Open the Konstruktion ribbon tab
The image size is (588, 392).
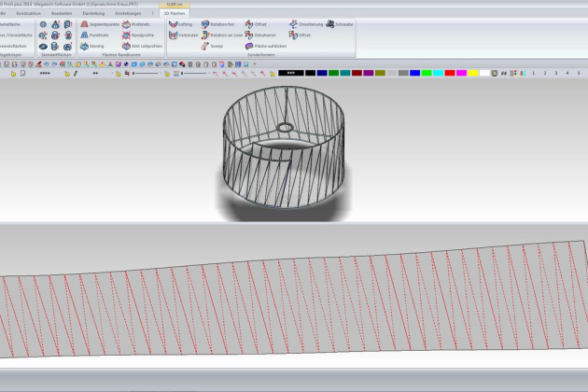tap(29, 14)
